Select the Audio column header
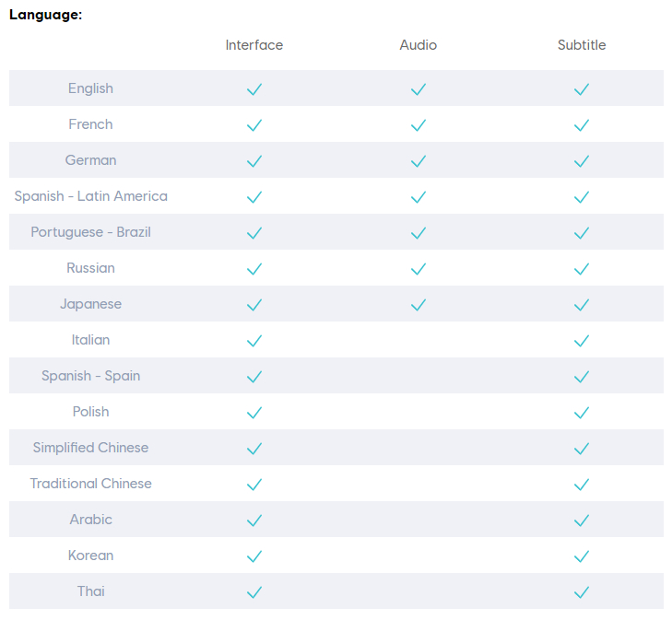 [419, 45]
